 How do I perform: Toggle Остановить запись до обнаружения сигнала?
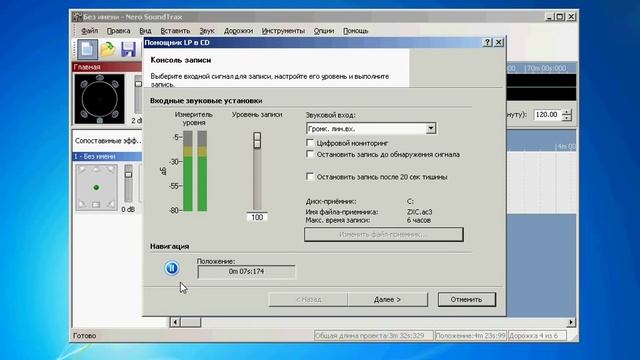tap(310, 154)
